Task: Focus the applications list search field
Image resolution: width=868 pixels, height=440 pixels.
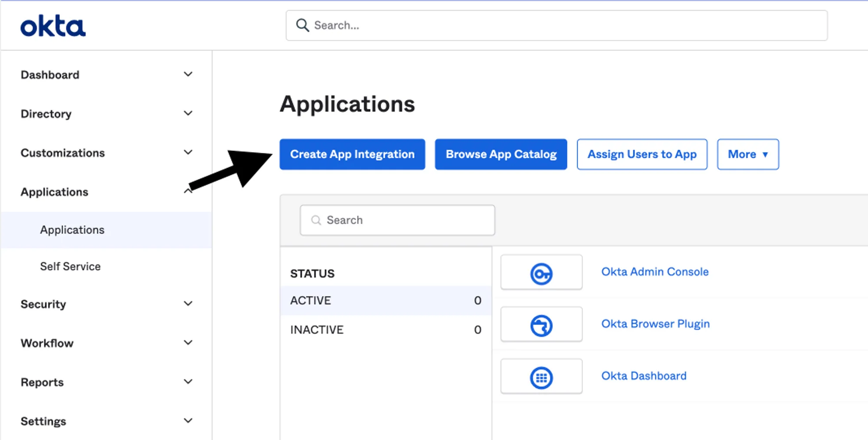Action: click(x=397, y=220)
